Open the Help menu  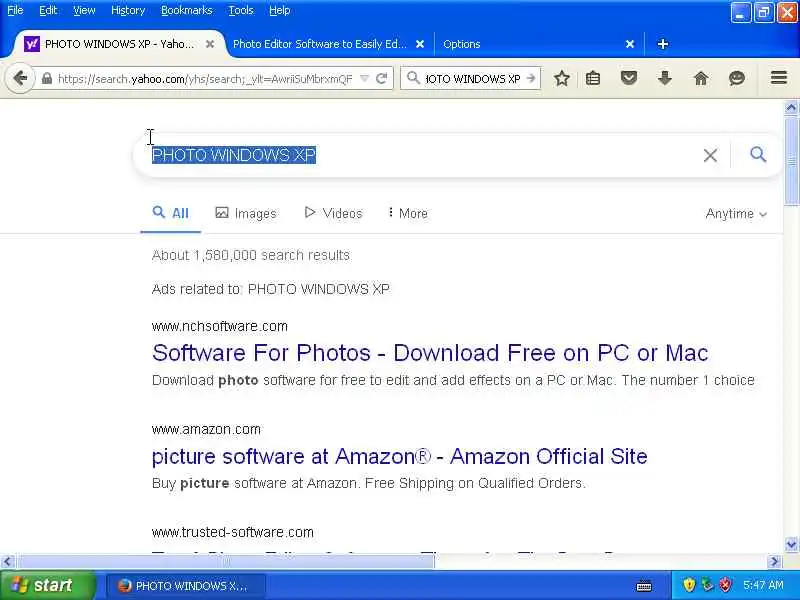point(280,10)
